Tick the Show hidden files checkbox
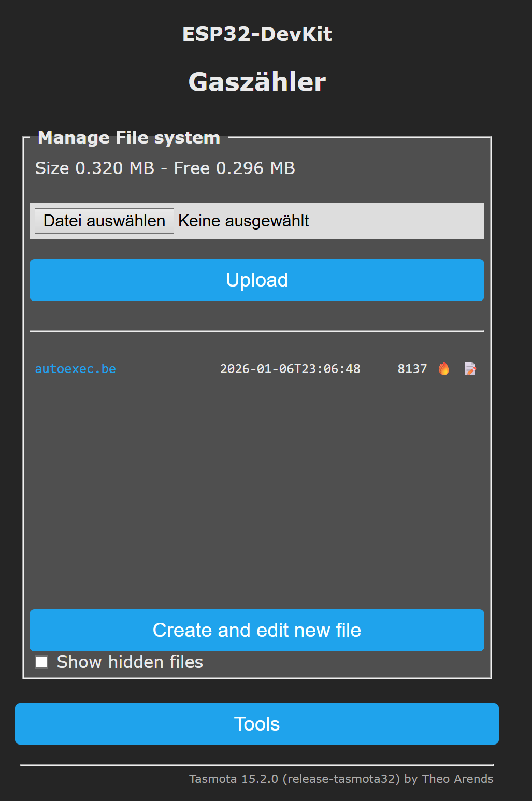This screenshot has width=532, height=801. 41,662
